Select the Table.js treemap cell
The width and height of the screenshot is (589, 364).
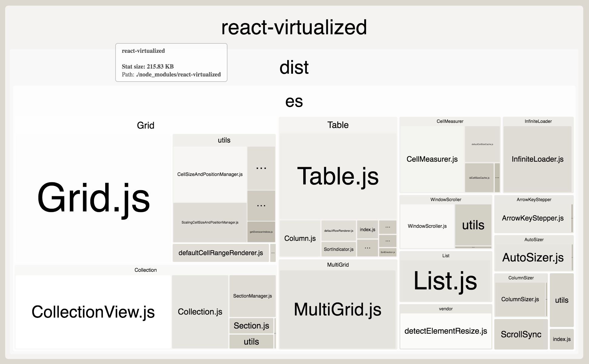(338, 176)
